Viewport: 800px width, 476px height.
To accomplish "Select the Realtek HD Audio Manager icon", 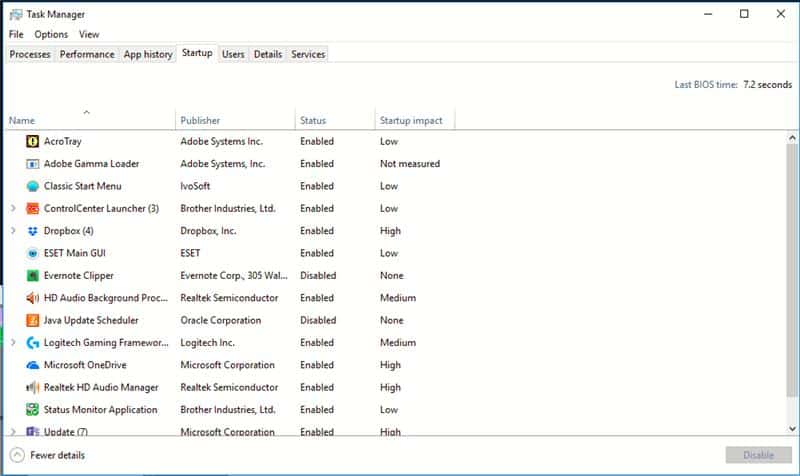I will tap(32, 388).
